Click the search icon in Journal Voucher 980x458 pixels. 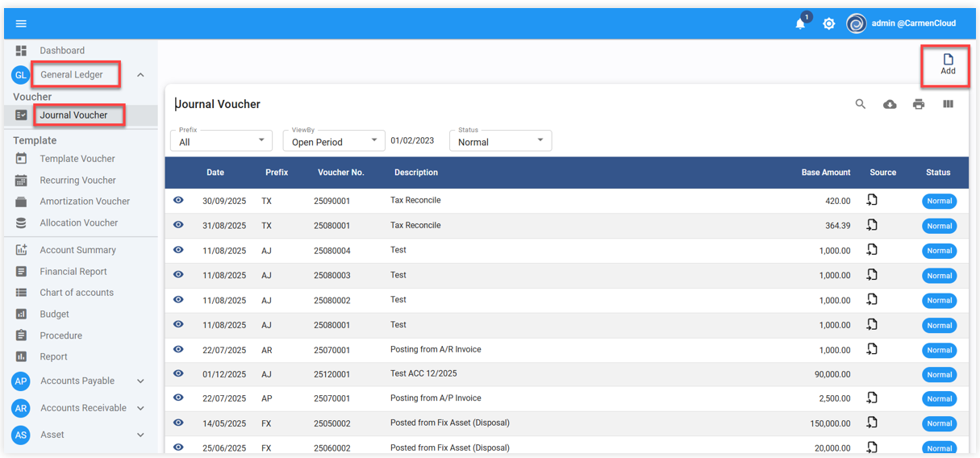[x=861, y=104]
